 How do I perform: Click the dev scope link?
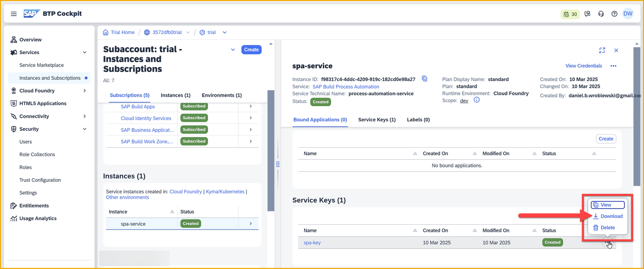coord(464,101)
